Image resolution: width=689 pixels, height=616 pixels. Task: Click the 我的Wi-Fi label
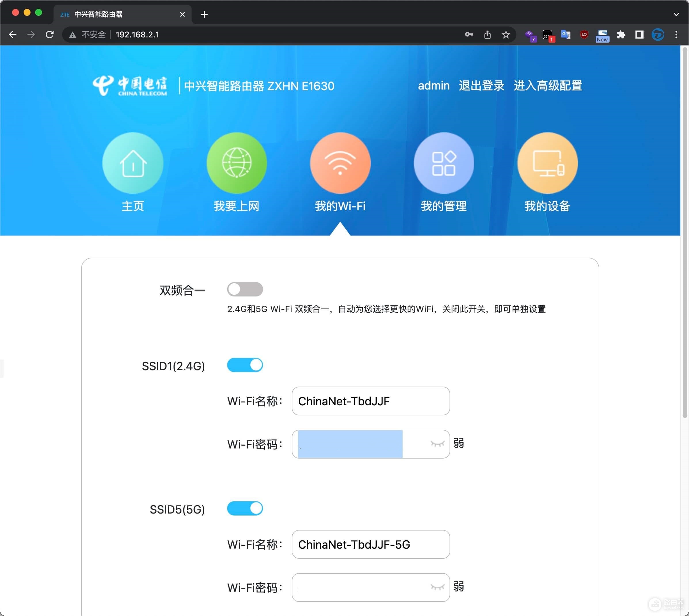(340, 206)
